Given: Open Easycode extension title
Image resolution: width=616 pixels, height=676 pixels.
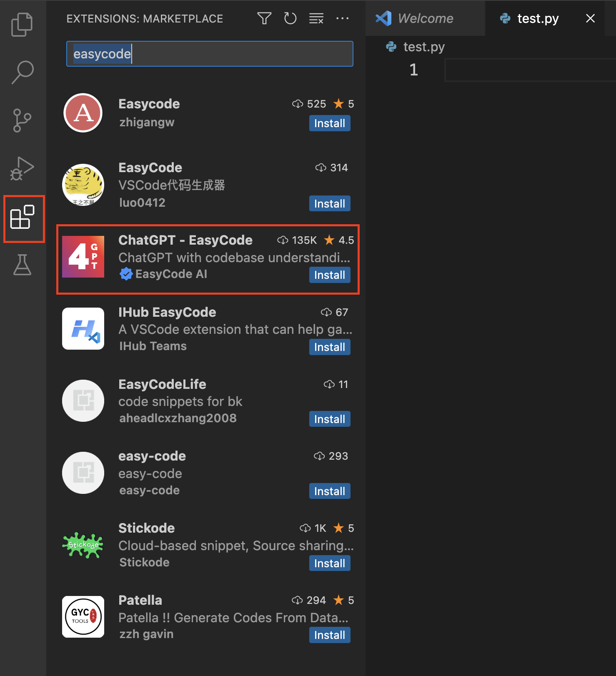Looking at the screenshot, I should coord(149,104).
